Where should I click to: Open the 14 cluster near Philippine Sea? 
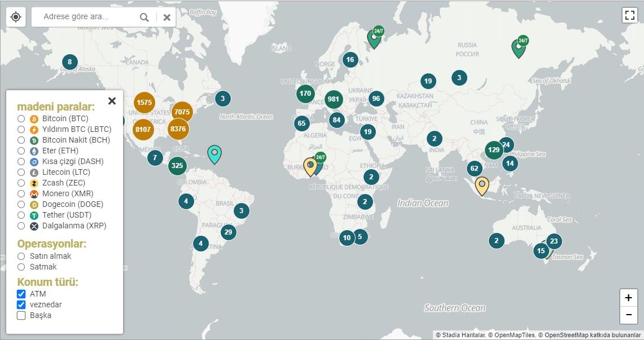(x=510, y=163)
